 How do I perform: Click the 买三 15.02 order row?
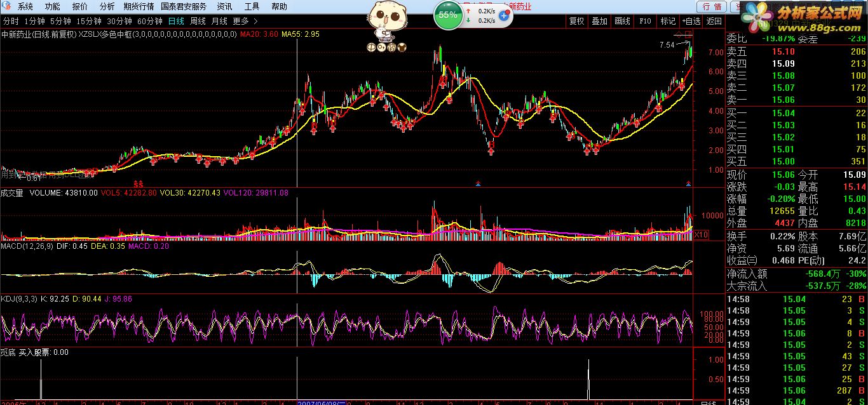[797, 137]
